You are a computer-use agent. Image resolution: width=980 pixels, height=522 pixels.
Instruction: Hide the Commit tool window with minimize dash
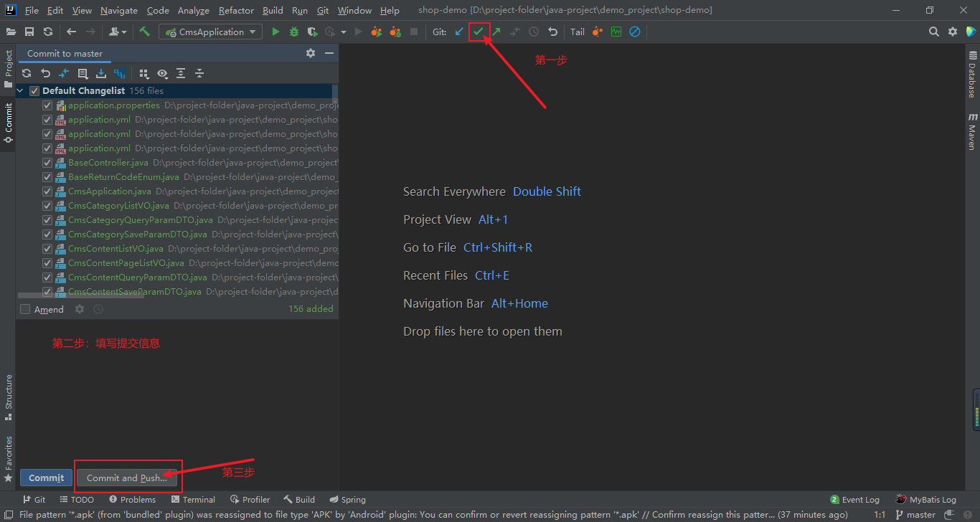(x=329, y=53)
